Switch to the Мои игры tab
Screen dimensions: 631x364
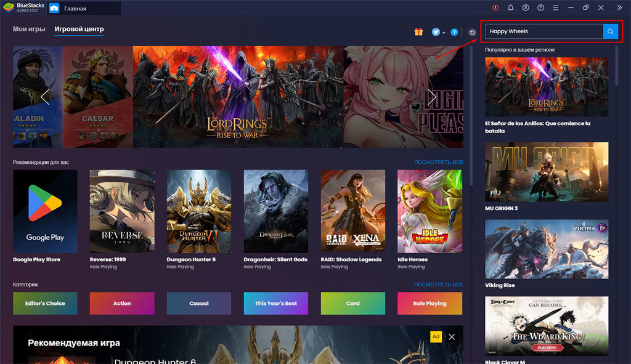[x=29, y=29]
